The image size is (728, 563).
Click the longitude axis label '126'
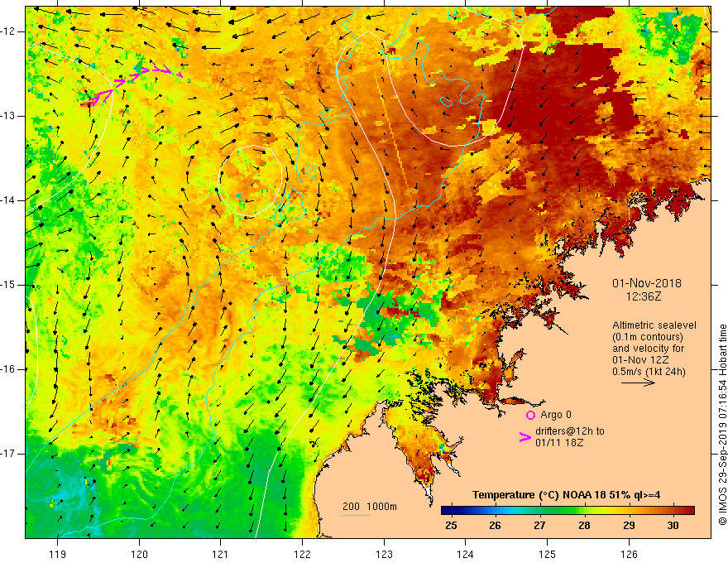coord(629,554)
